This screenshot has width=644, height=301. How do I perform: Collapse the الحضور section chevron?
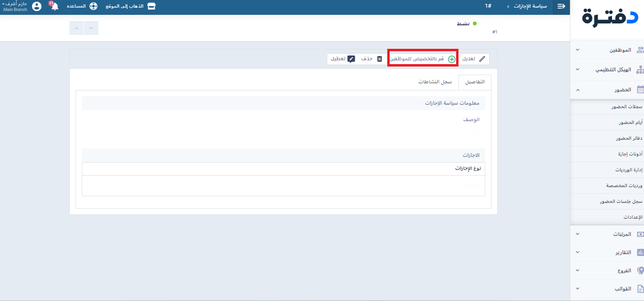[578, 89]
